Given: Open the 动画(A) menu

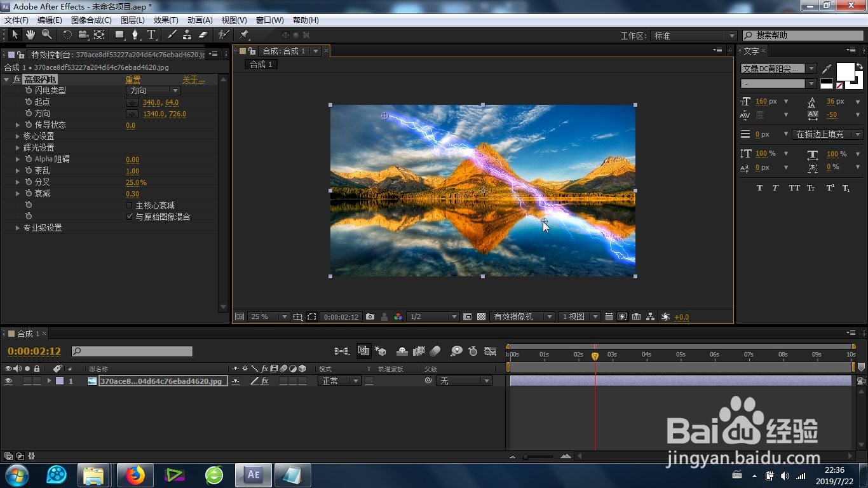Looking at the screenshot, I should 200,20.
